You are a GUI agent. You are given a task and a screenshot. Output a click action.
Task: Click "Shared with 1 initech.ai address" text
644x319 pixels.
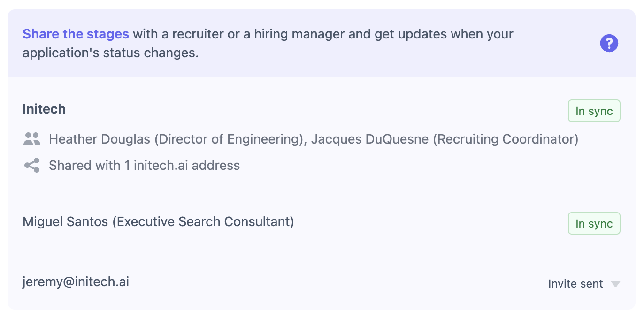(x=144, y=166)
